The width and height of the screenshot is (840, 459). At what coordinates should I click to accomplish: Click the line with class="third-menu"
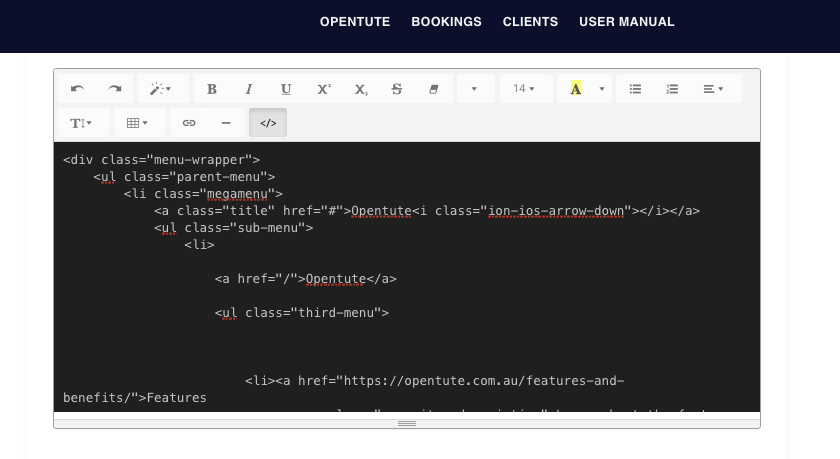tap(302, 313)
